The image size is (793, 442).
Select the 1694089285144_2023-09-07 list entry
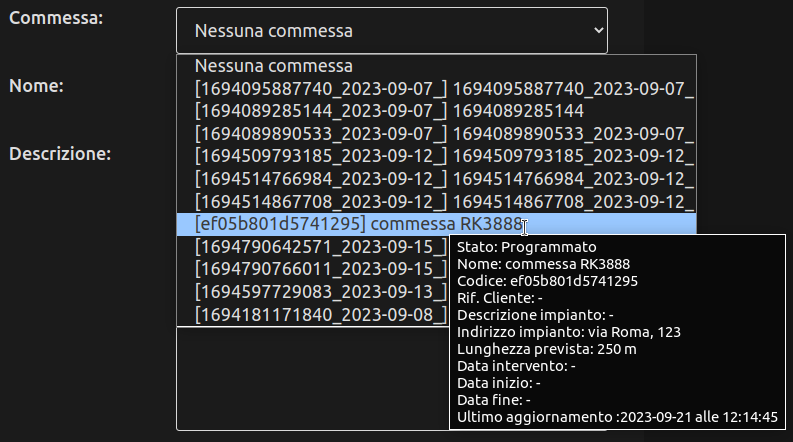[x=390, y=110]
